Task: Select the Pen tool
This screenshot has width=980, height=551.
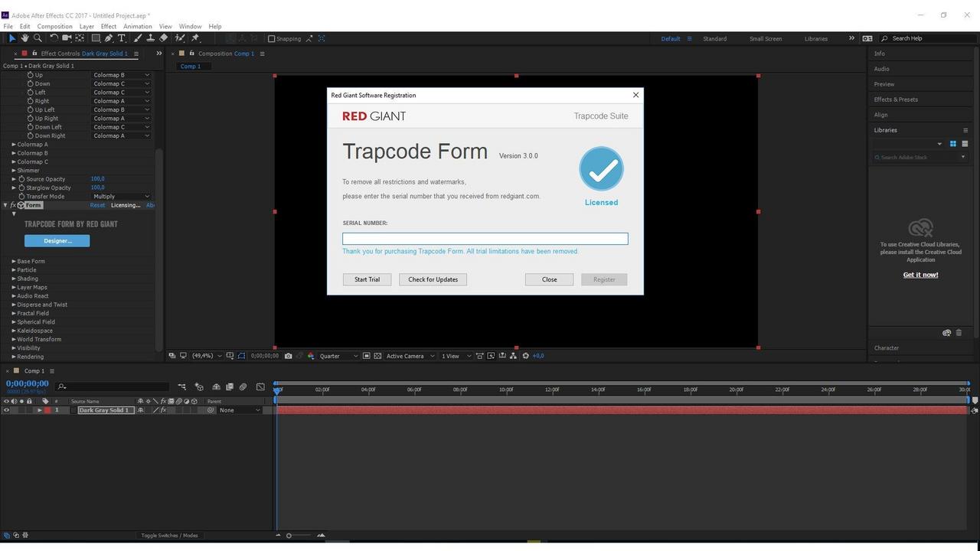Action: point(109,38)
